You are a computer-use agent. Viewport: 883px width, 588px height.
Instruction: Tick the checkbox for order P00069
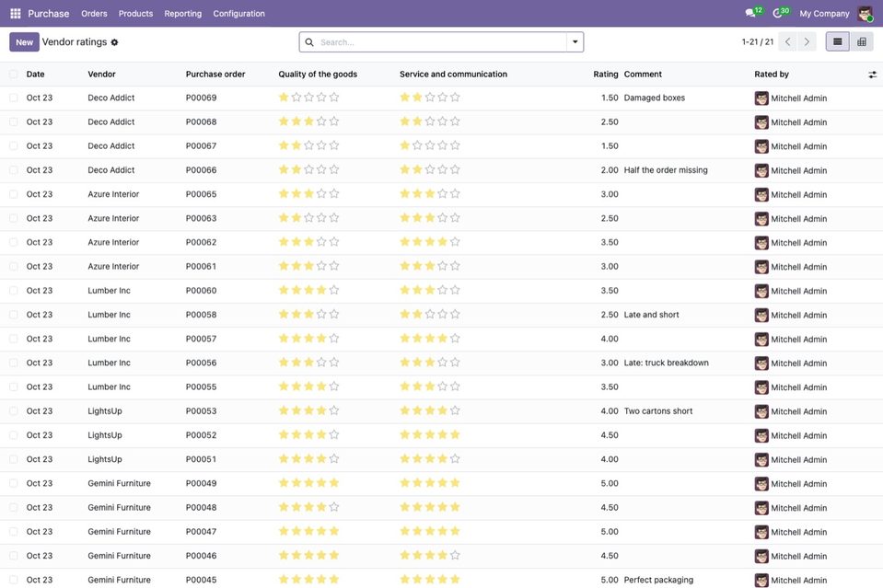coord(14,98)
